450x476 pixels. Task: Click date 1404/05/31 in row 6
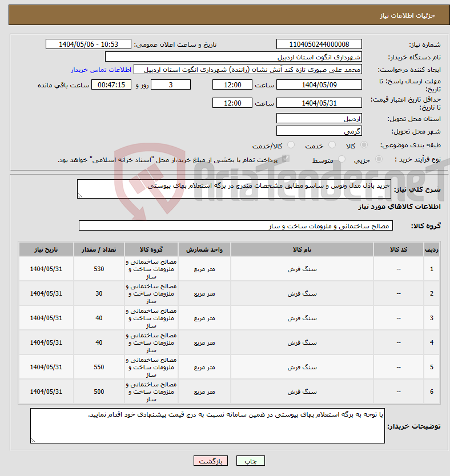[46, 392]
